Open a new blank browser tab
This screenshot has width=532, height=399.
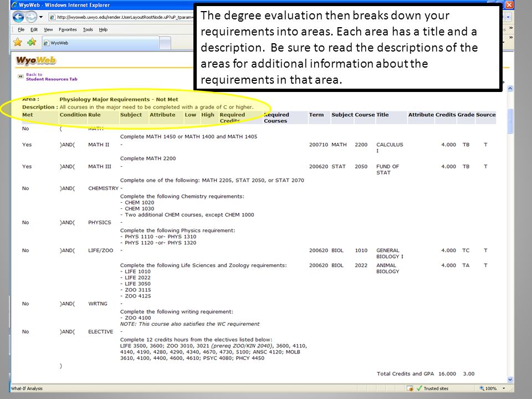coord(165,43)
